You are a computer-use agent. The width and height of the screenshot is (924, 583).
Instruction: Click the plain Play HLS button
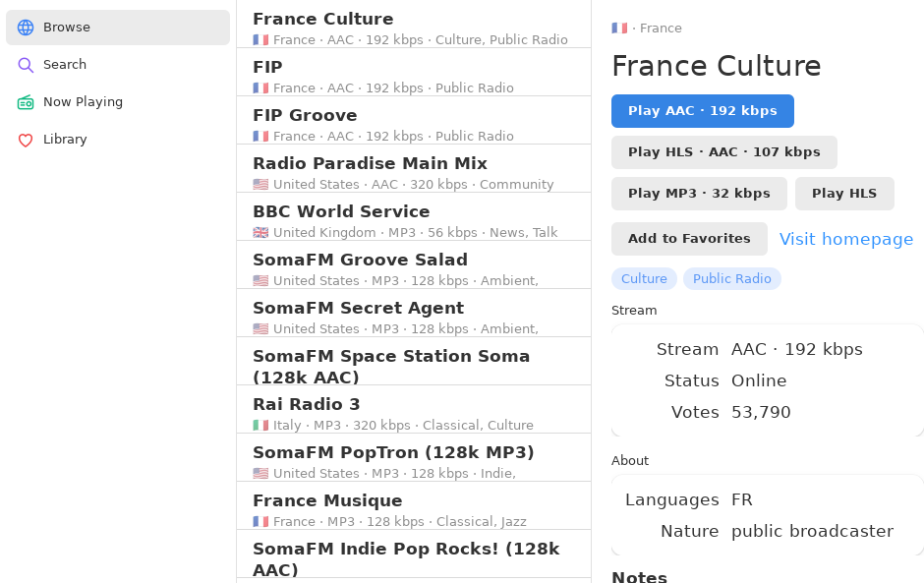844,194
